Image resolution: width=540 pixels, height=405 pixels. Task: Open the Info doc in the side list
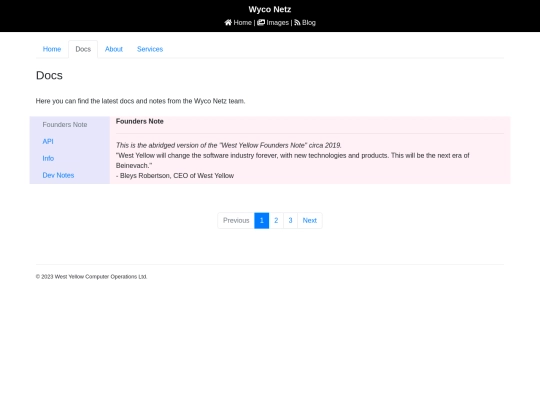(x=48, y=158)
